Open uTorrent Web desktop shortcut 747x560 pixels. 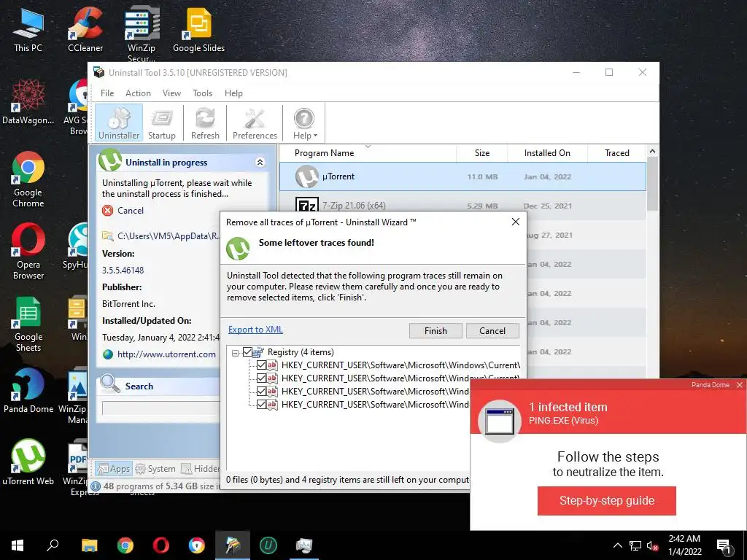[28, 463]
